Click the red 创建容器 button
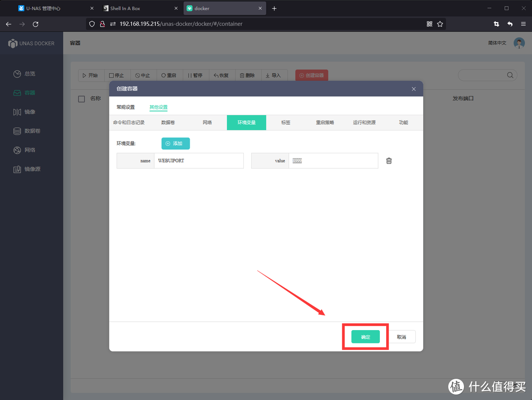The height and width of the screenshot is (400, 532). tap(311, 75)
